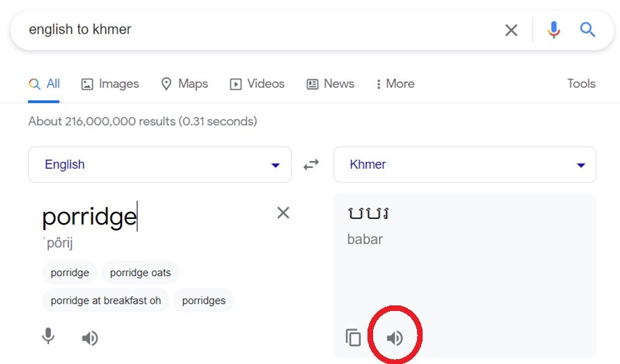Listen to the English pronunciation

[90, 338]
